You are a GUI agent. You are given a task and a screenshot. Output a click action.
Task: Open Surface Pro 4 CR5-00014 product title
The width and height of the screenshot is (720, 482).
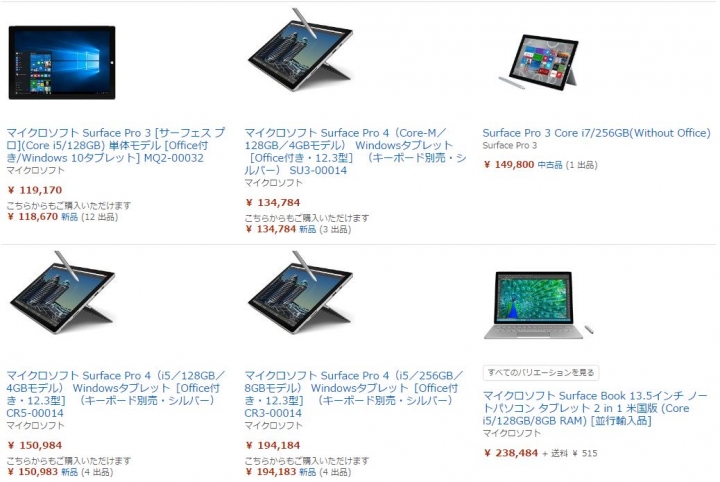(x=116, y=394)
